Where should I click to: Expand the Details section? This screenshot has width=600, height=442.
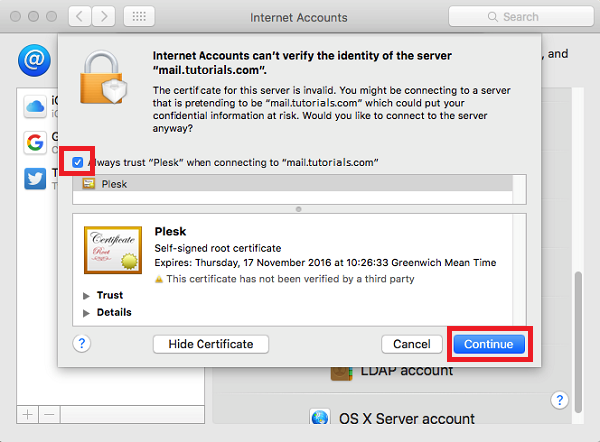click(x=86, y=313)
